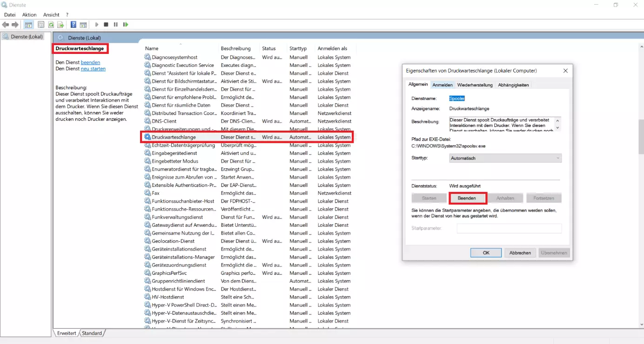Click the gear icon of Gruppenrichtliniendienst
This screenshot has height=344, width=644.
pyautogui.click(x=148, y=281)
